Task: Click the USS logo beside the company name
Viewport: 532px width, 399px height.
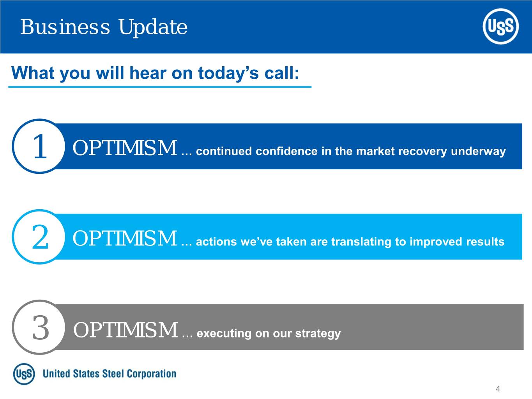Action: (24, 374)
